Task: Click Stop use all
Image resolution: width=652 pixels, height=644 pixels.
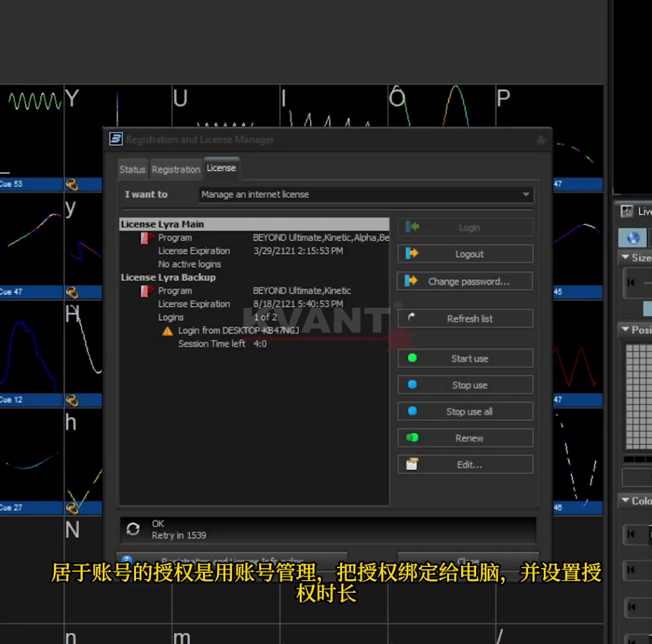Action: click(465, 412)
